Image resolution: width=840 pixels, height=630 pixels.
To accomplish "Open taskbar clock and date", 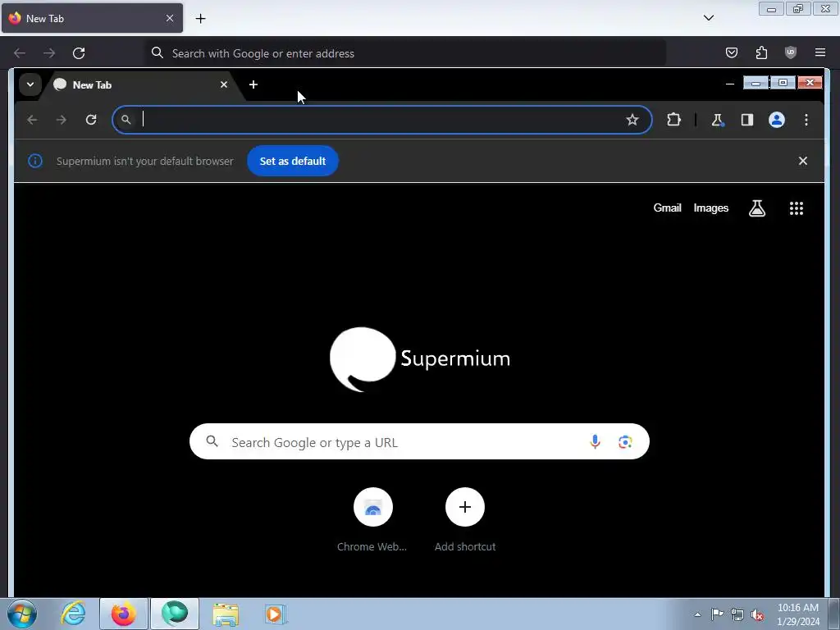I will click(x=797, y=614).
